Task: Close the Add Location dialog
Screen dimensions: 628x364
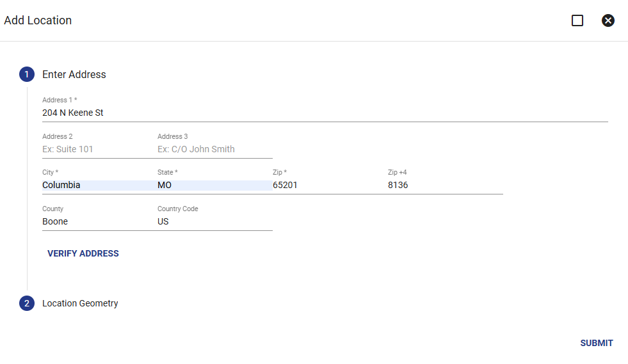Action: click(608, 20)
